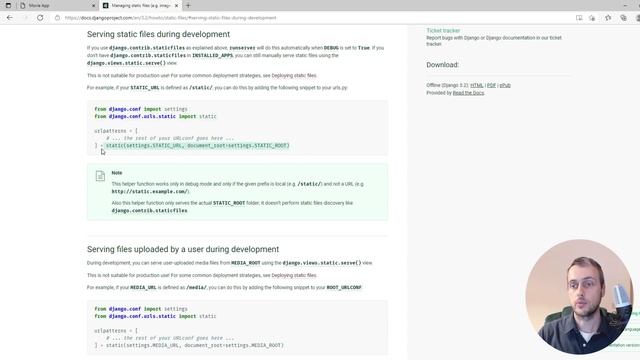Open the tab actions menu icon

(8, 6)
